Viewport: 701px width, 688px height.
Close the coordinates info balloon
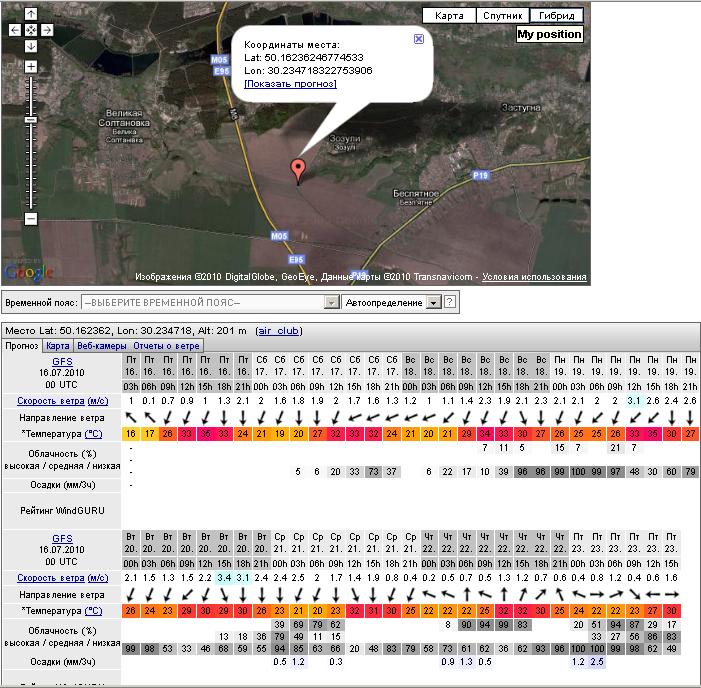418,38
